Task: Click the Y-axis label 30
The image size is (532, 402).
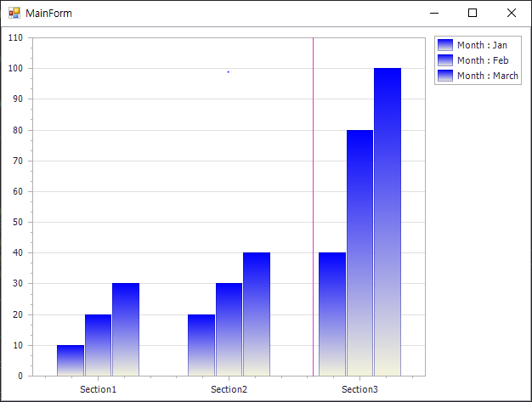Action: tap(18, 283)
